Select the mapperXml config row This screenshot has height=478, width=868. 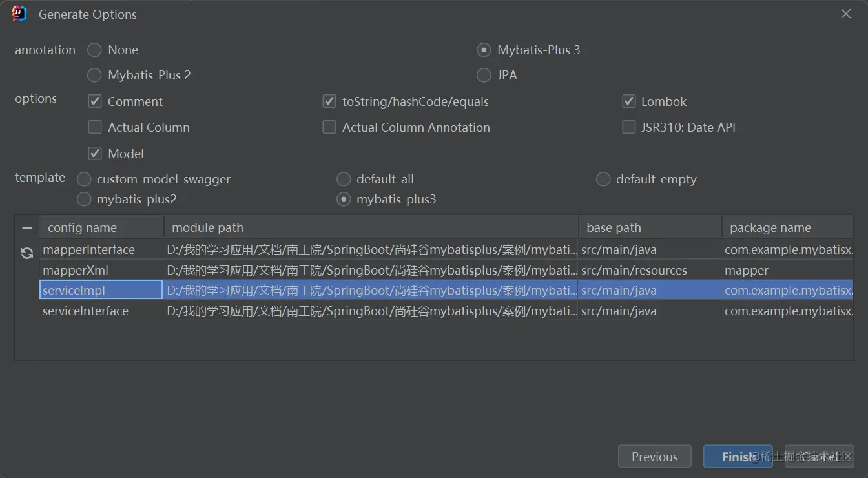point(446,270)
